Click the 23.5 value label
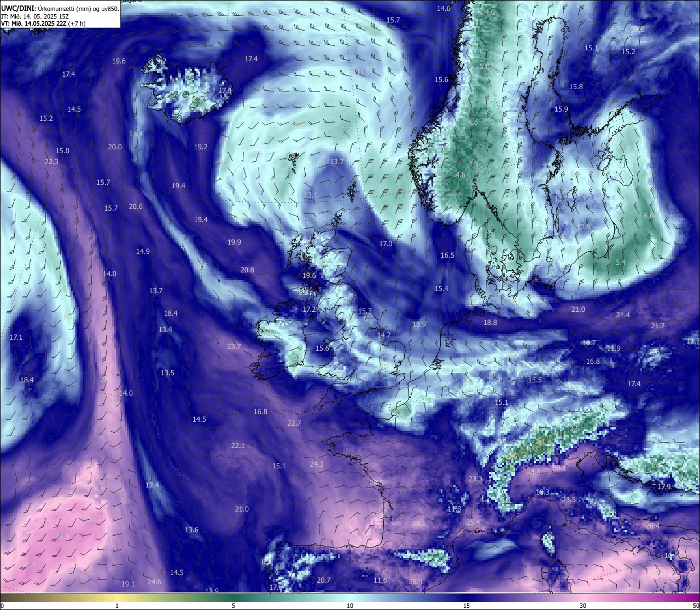The image size is (700, 610). pyautogui.click(x=569, y=499)
